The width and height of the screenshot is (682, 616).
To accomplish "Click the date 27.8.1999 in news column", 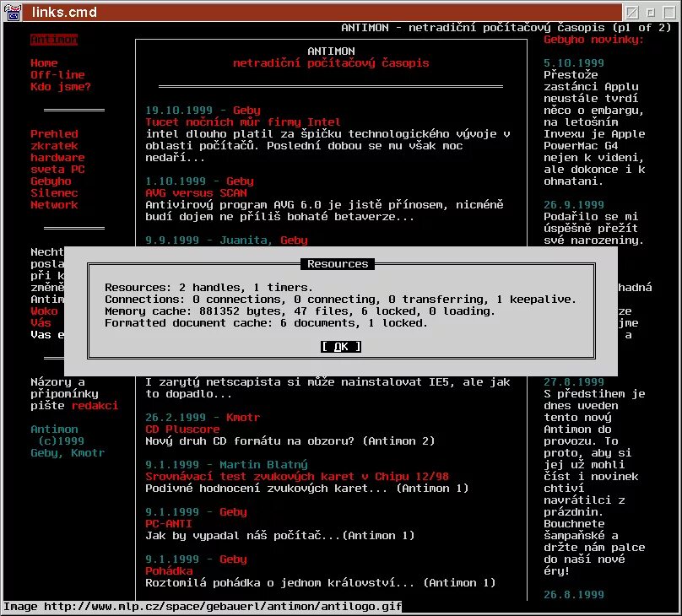I will pyautogui.click(x=574, y=382).
